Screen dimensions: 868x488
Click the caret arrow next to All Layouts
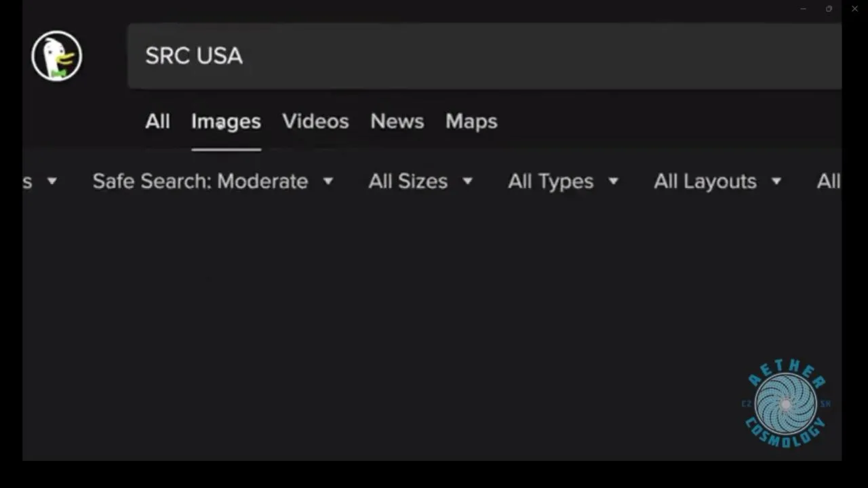tap(776, 181)
